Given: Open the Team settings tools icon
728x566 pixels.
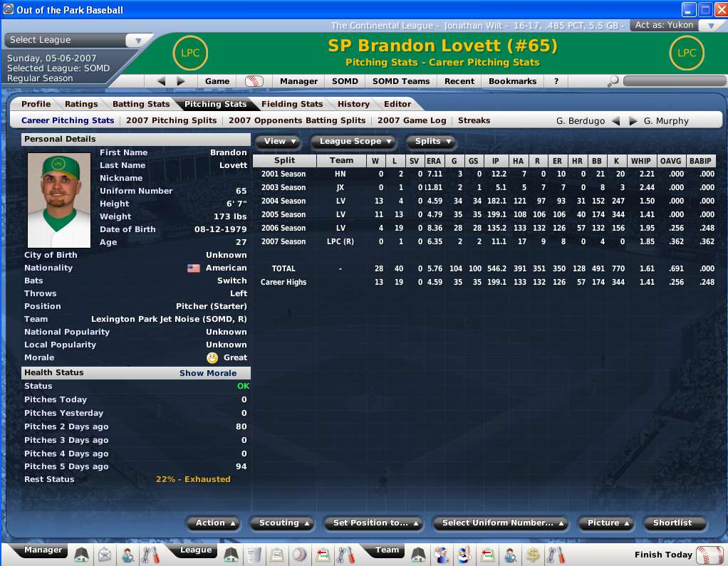Looking at the screenshot, I should [x=556, y=555].
